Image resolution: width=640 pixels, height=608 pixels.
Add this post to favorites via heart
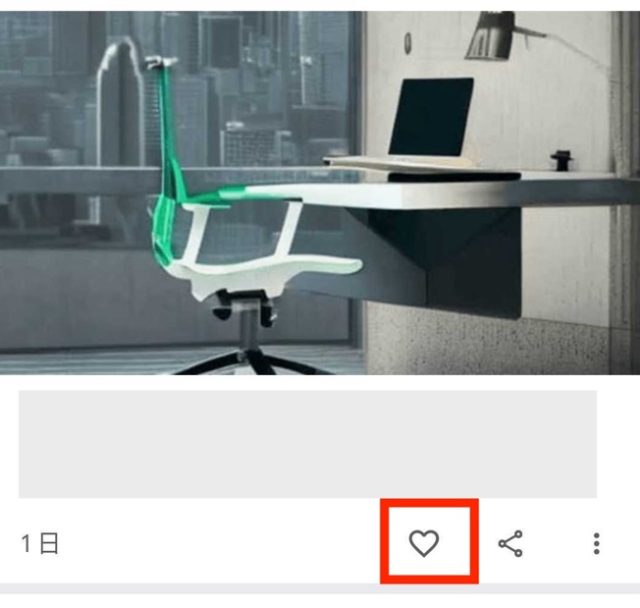coord(424,543)
